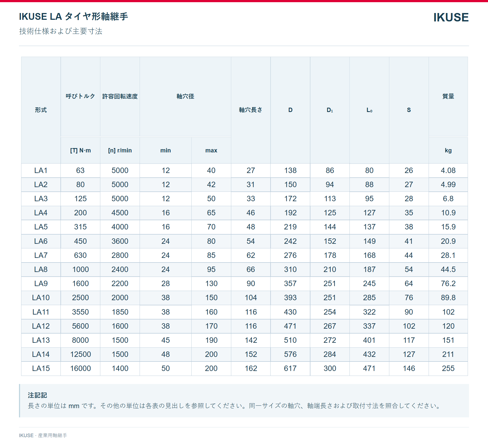Viewport: 488px width, 448px height.
Task: Click the 呼びトルク column header
Action: (81, 96)
